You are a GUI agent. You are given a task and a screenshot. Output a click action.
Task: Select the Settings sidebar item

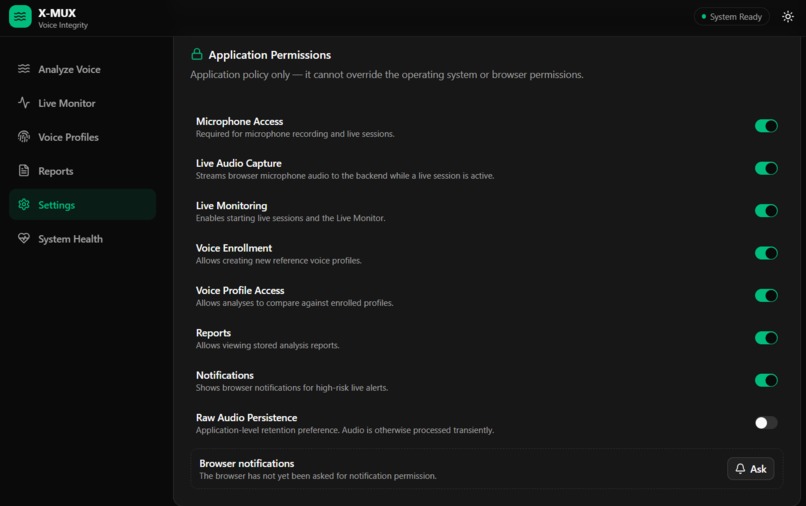[x=82, y=205]
